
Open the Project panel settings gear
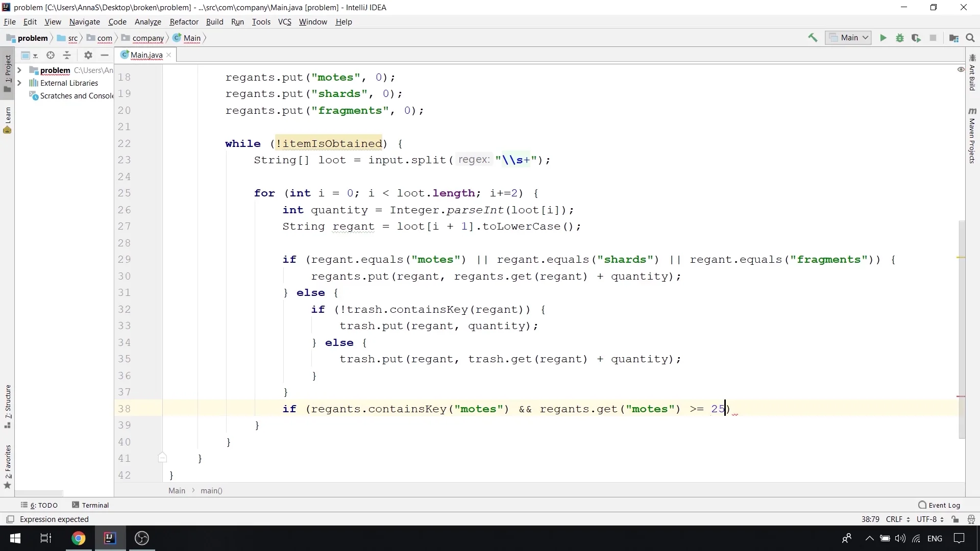(x=88, y=55)
